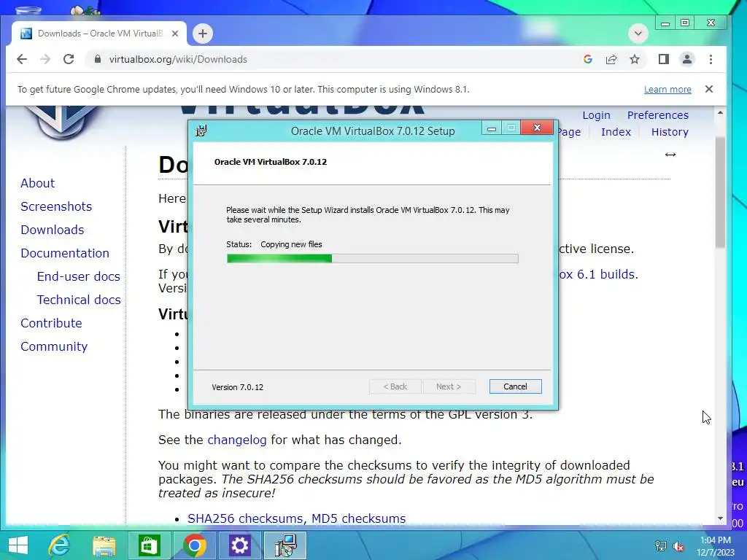Switch to Chrome in the taskbar
747x560 pixels.
click(194, 545)
